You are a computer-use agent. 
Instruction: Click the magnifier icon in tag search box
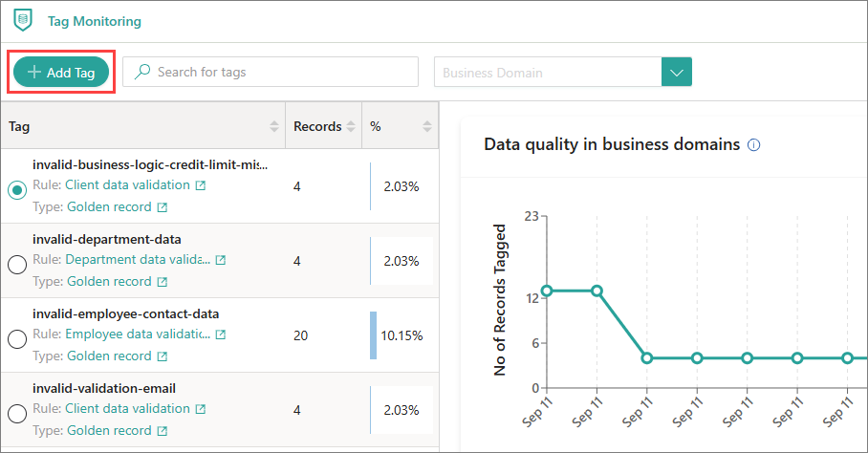coord(142,72)
